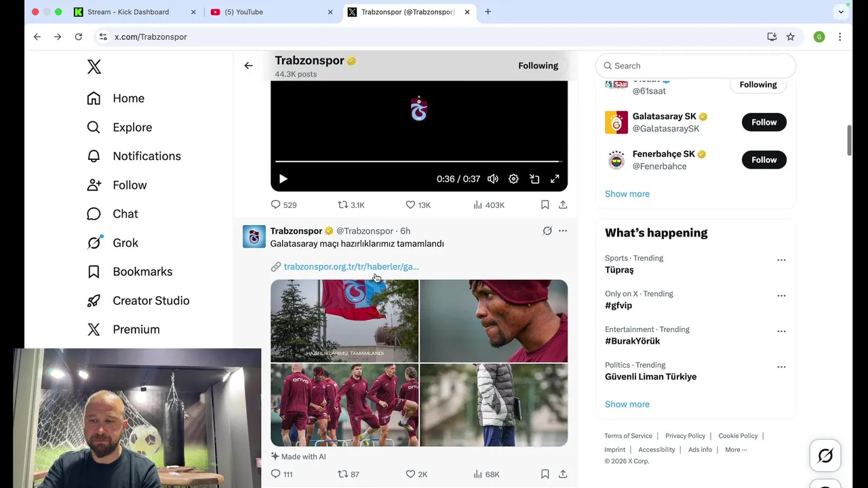Open the Follow sidebar item
Viewport: 868px width, 488px height.
coord(117,185)
